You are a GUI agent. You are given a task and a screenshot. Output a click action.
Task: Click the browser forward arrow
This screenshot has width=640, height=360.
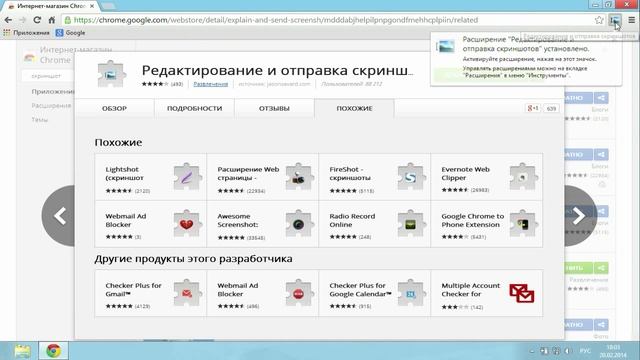(x=22, y=20)
